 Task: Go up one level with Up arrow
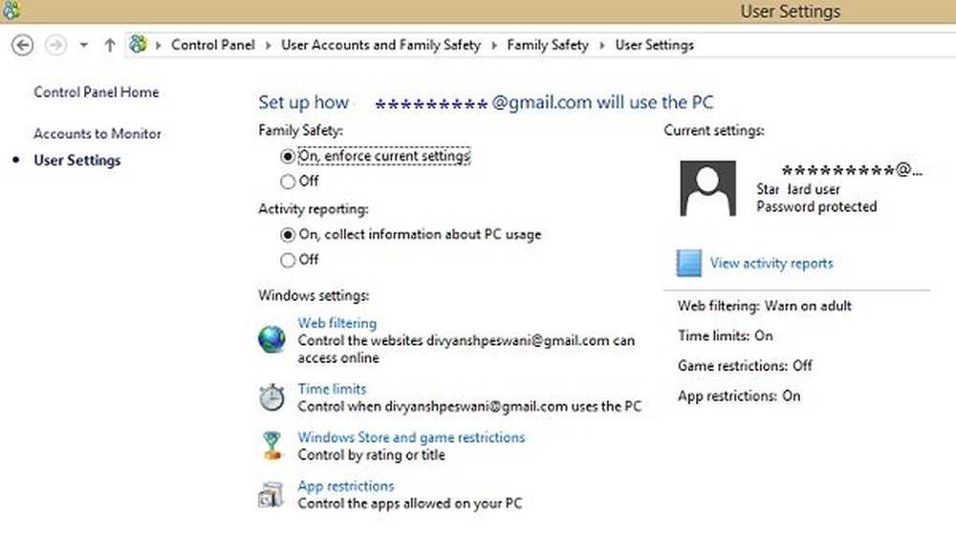point(110,45)
